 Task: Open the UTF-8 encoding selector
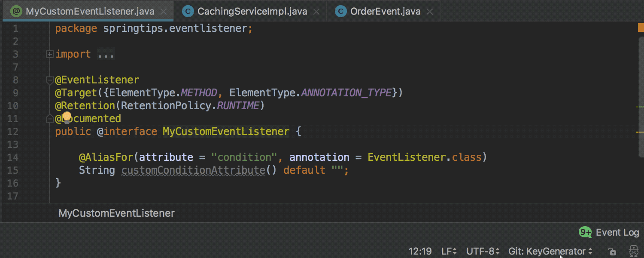[x=483, y=251]
